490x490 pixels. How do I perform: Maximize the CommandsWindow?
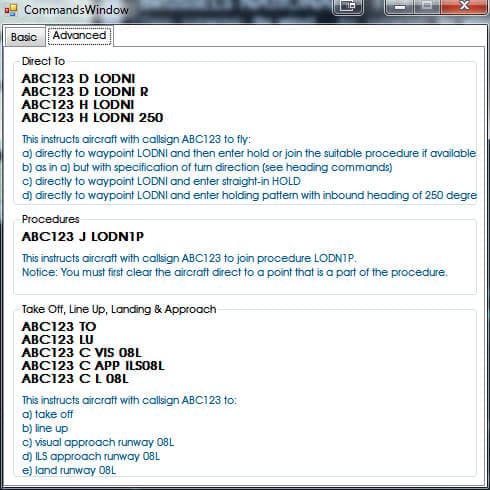tap(427, 7)
